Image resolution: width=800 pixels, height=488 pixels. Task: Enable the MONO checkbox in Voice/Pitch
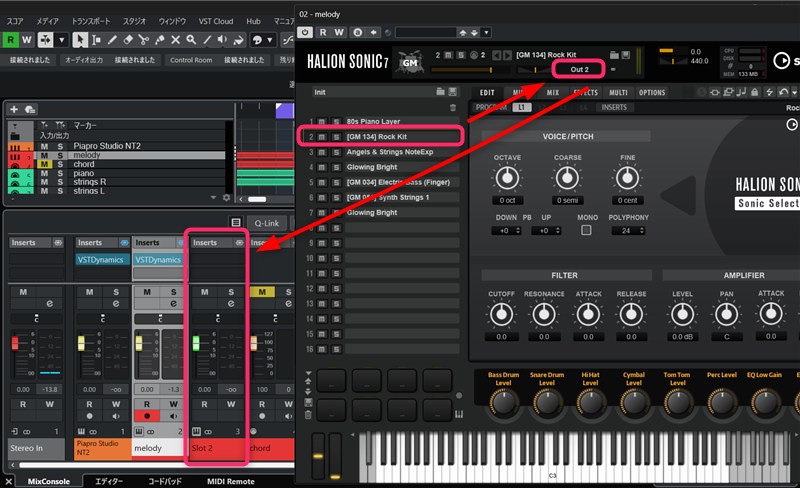[x=586, y=230]
